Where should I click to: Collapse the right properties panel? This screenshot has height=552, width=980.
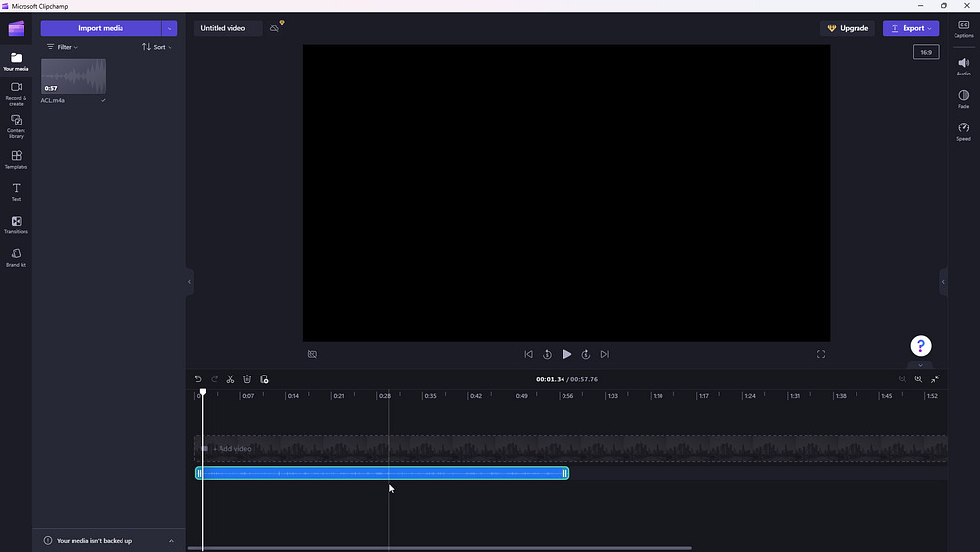coord(943,282)
